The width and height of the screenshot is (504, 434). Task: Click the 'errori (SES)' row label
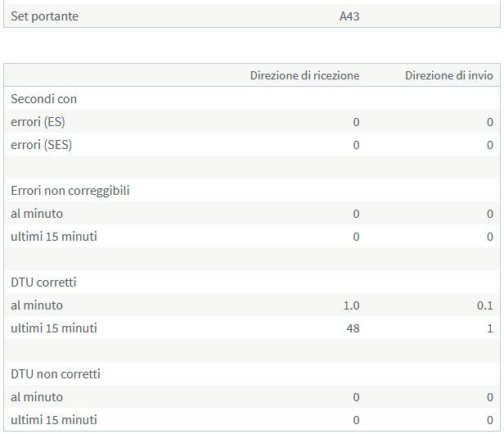coord(42,144)
